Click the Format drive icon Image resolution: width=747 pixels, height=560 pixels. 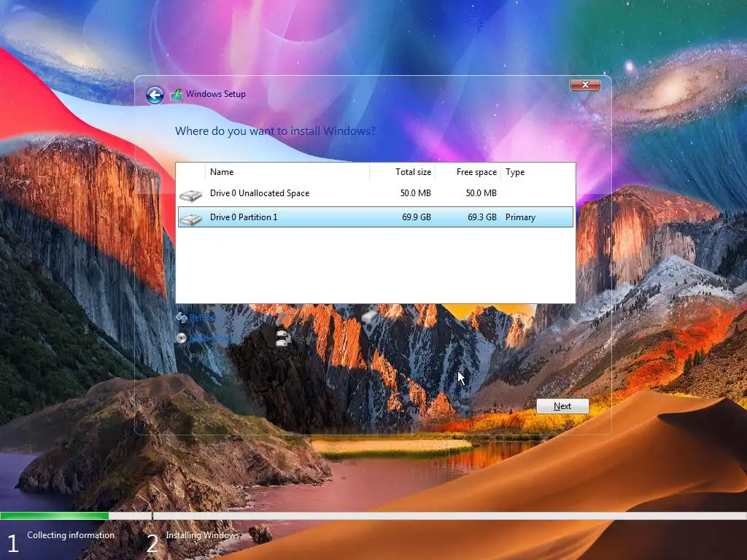[369, 316]
